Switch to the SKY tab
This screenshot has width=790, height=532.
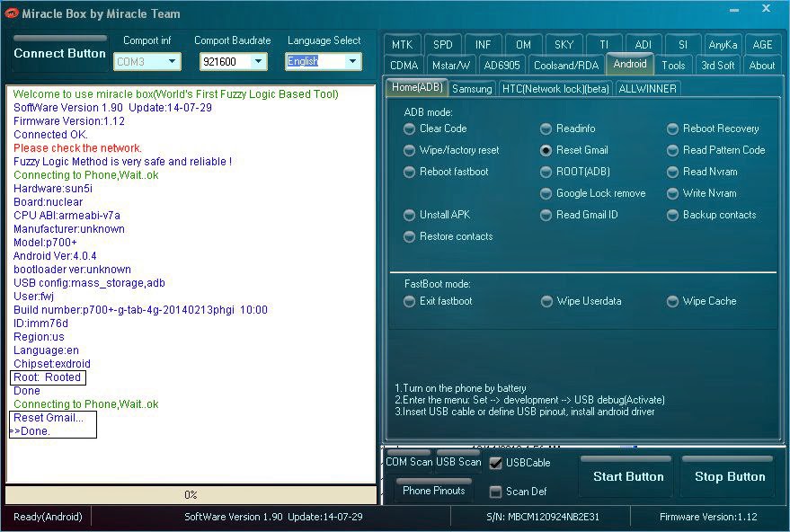(x=564, y=45)
